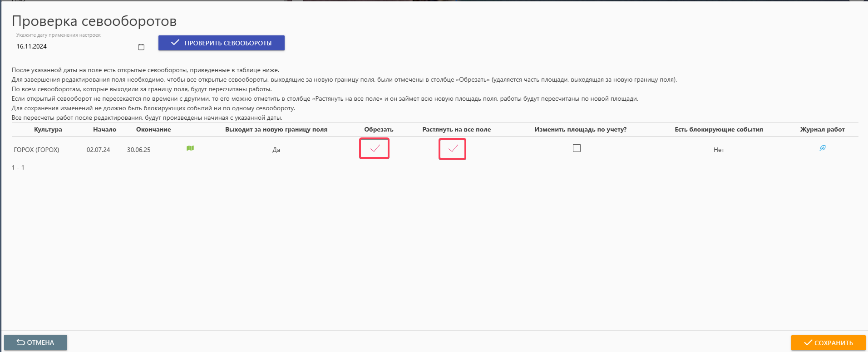Image resolution: width=868 pixels, height=352 pixels.
Task: Click the Есть блокирующие события column header
Action: click(719, 130)
